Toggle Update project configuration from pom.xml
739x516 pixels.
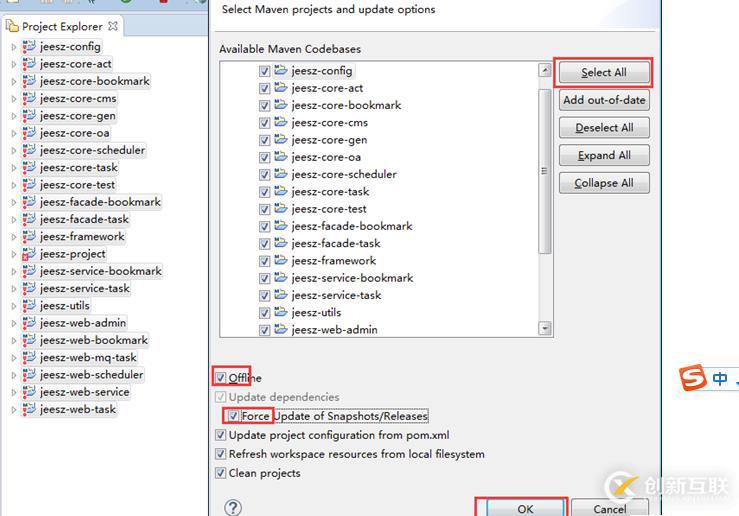[x=220, y=434]
